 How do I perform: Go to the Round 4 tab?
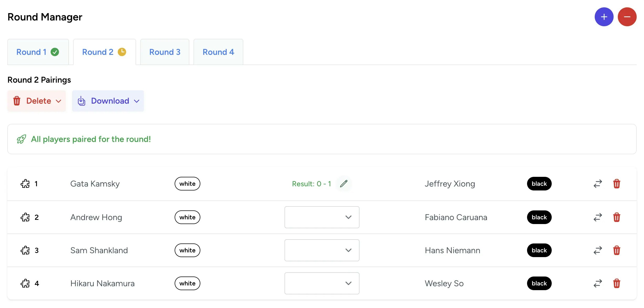(218, 52)
